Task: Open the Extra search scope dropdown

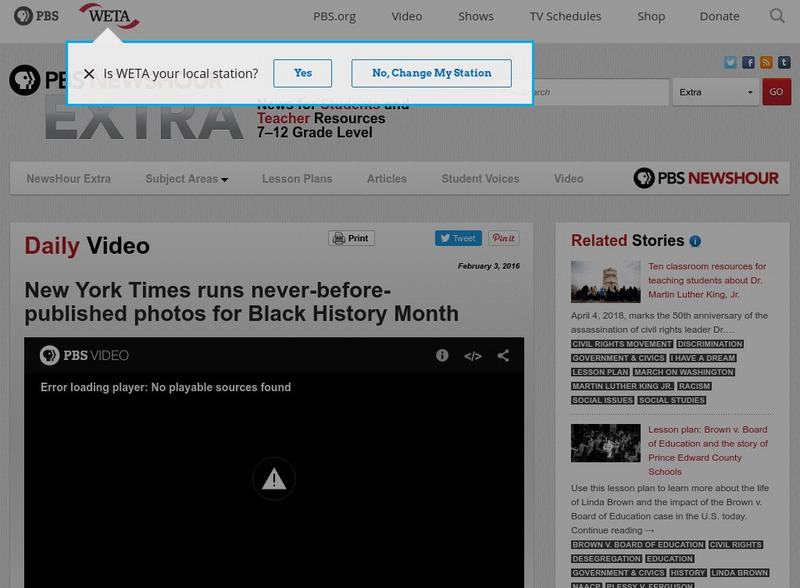Action: coord(714,90)
